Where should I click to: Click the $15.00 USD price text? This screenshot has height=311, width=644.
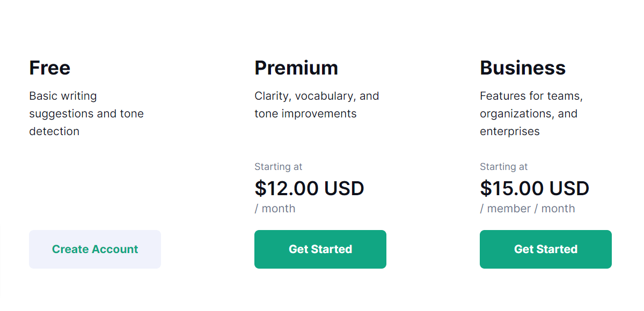coord(535,188)
